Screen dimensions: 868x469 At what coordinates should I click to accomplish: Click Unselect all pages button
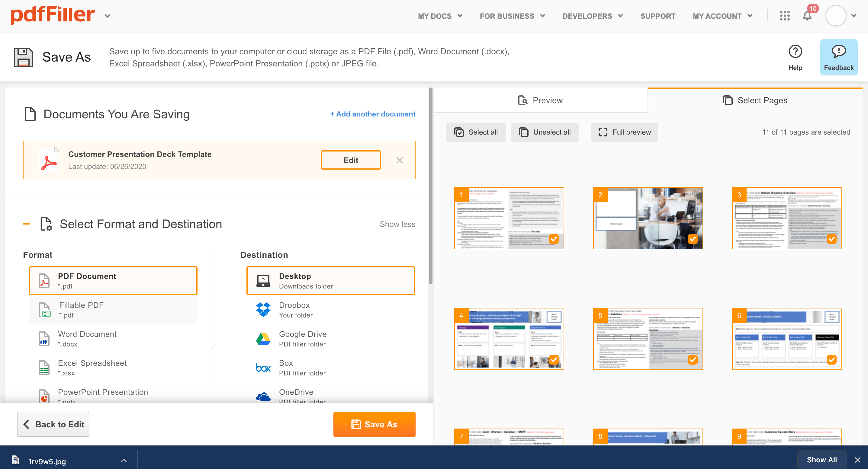pyautogui.click(x=545, y=132)
